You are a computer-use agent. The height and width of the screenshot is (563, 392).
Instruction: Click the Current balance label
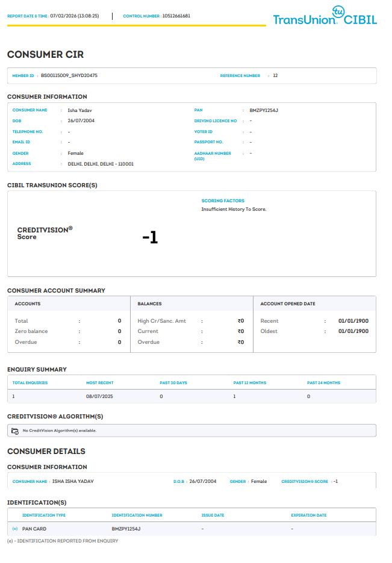point(148,331)
